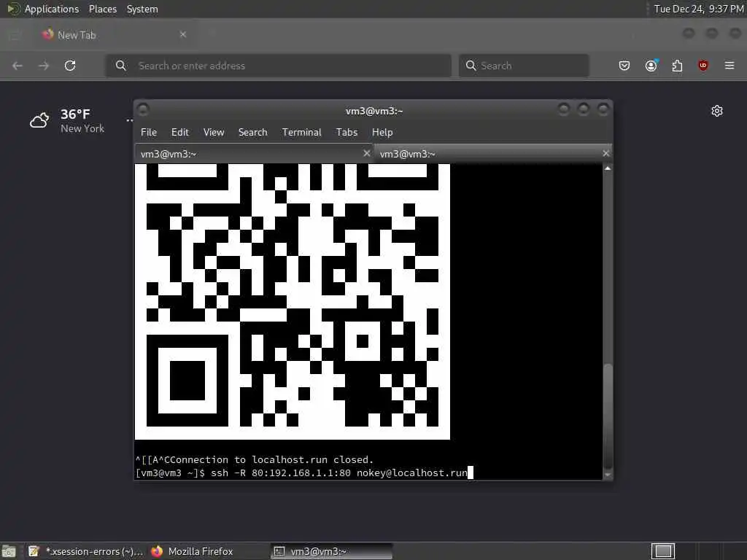Click terminal scrollbar up arrow
This screenshot has height=560, width=747.
608,168
